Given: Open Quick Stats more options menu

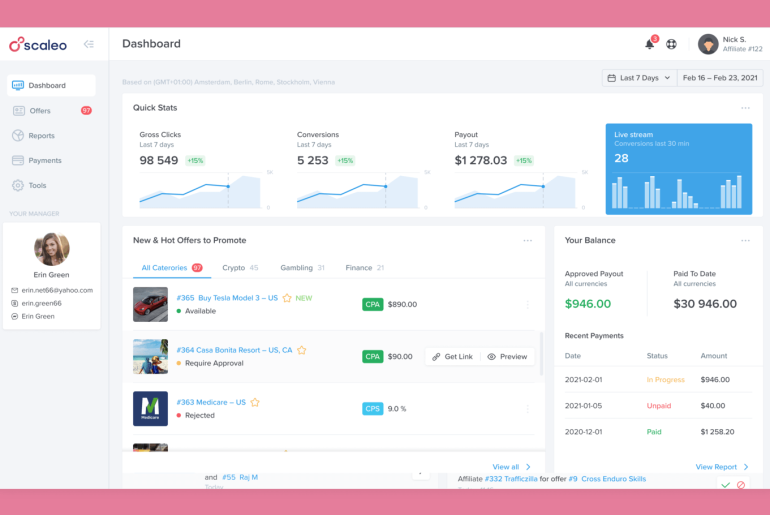Looking at the screenshot, I should point(745,108).
